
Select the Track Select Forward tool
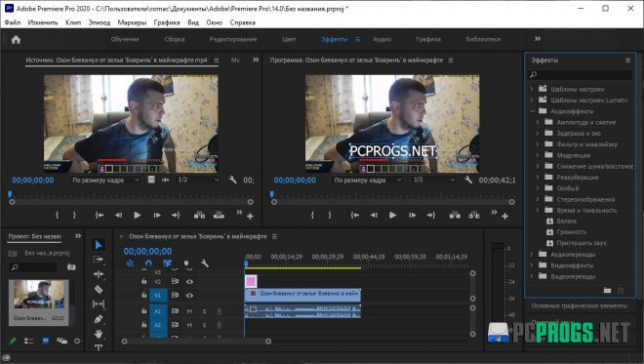[99, 260]
